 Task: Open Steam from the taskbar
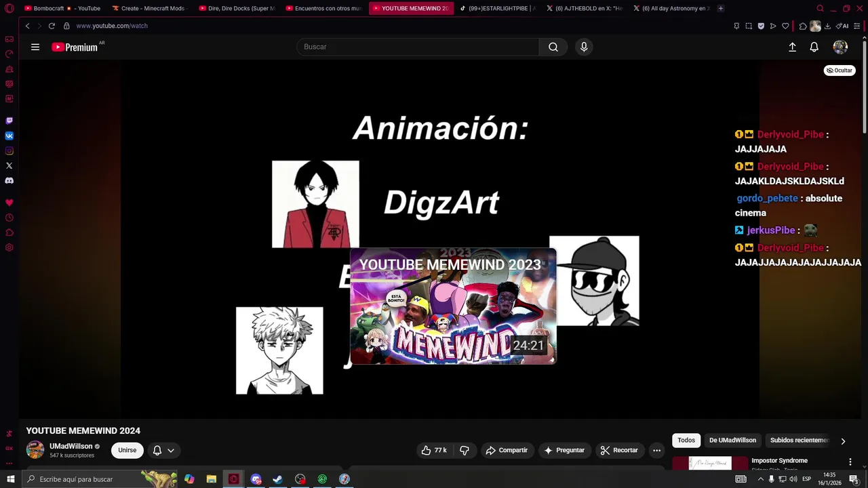(278, 479)
